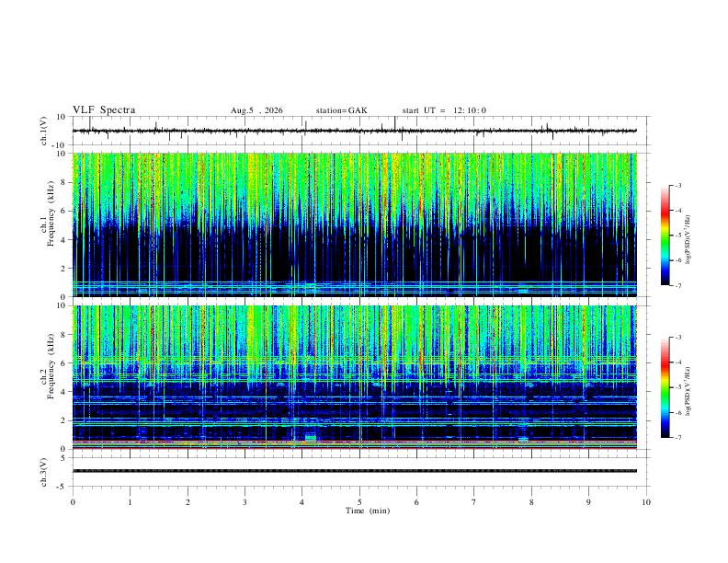The height and width of the screenshot is (563, 728).
Task: Click the VLF Spectra title text
Action: [x=104, y=110]
